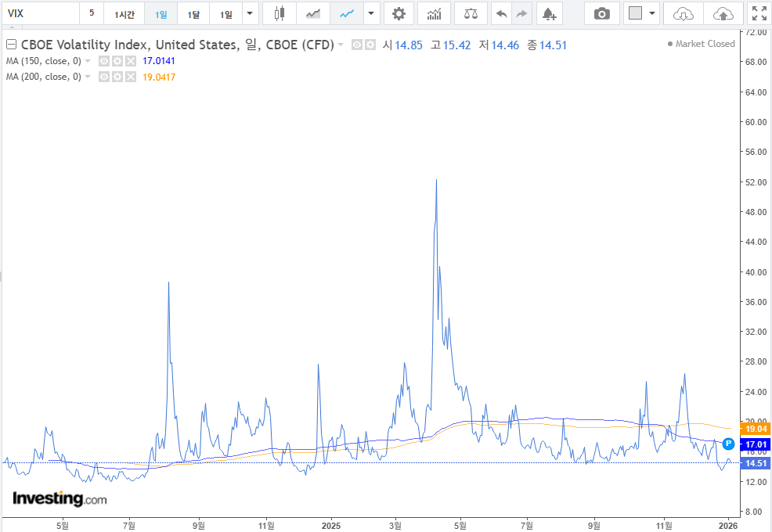Select the second 1일 interval button
The image size is (772, 532).
226,13
